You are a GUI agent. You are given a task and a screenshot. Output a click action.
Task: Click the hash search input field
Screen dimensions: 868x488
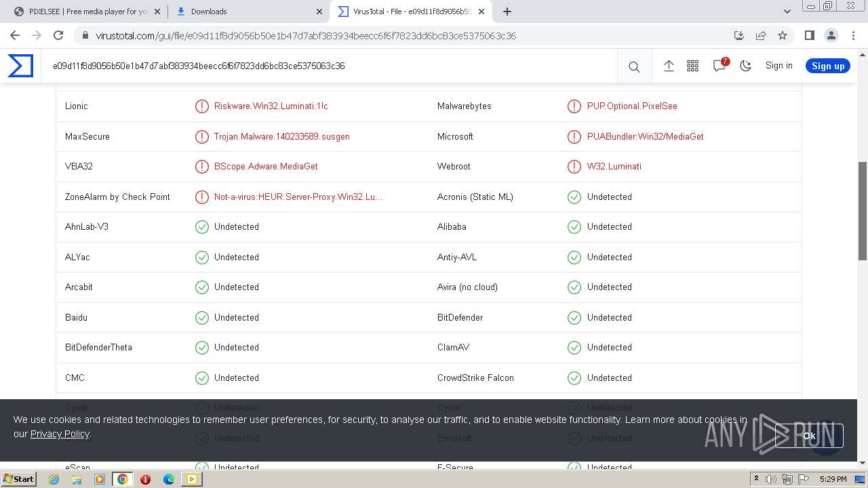[x=329, y=66]
